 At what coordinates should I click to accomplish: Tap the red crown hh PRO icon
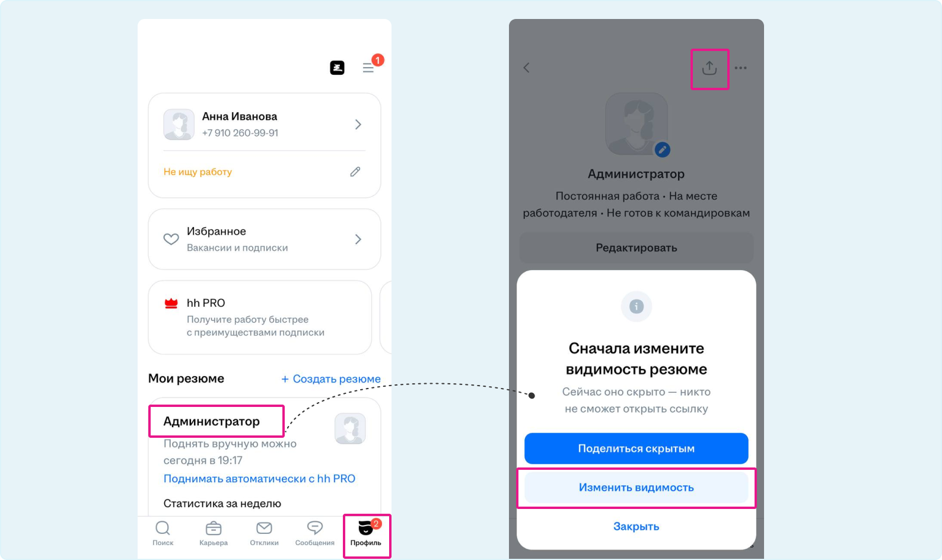click(x=171, y=303)
